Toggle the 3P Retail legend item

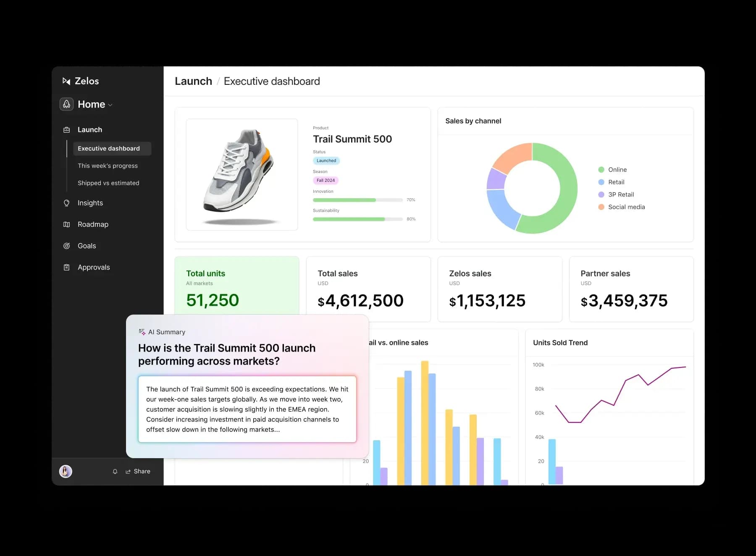click(x=620, y=194)
